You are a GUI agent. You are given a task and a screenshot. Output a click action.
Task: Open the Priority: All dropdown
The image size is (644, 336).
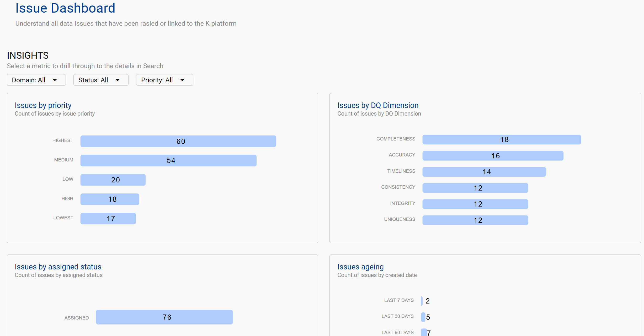(164, 80)
